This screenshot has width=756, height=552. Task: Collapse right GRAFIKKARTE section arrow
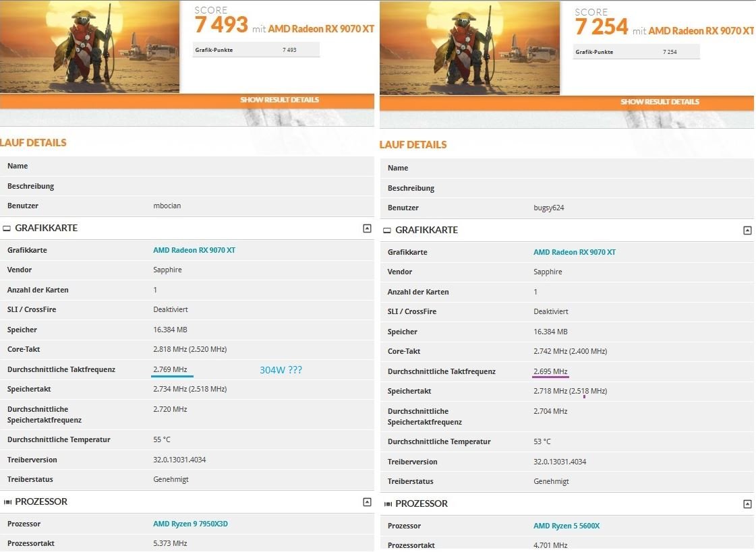[747, 231]
